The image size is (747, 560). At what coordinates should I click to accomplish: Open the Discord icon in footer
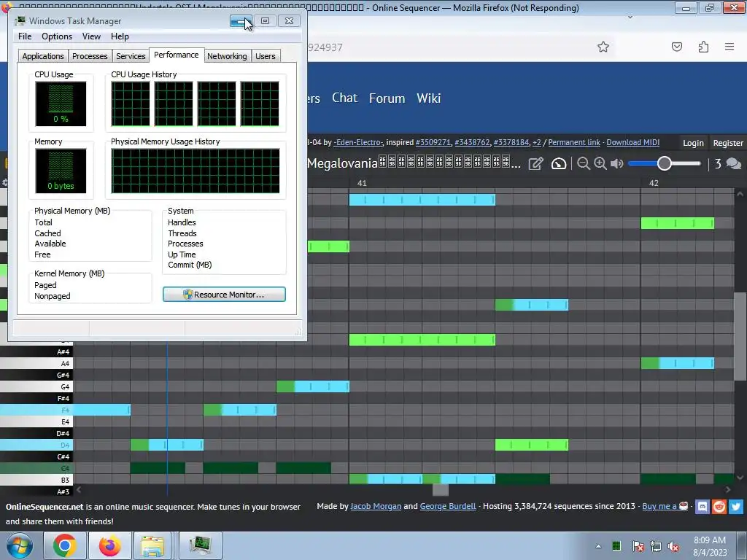coord(703,506)
